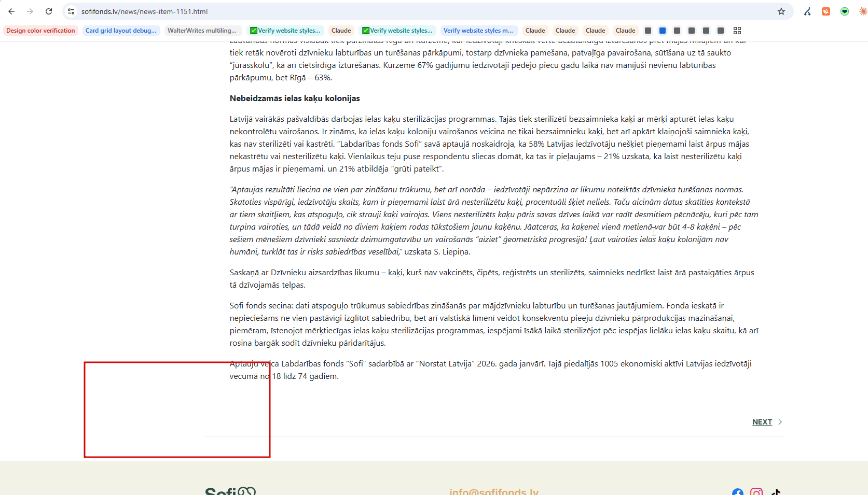Click the line mentioning Norstat Latvija 2026
868x495 pixels.
coord(491,364)
